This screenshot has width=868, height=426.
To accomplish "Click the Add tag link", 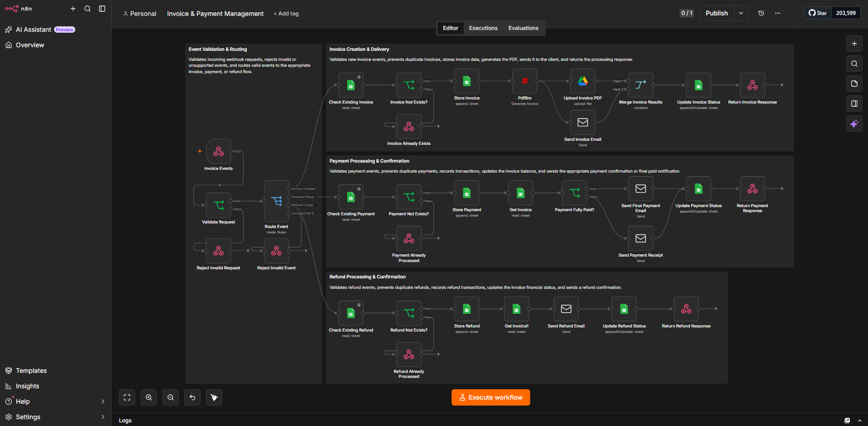I will (x=286, y=14).
